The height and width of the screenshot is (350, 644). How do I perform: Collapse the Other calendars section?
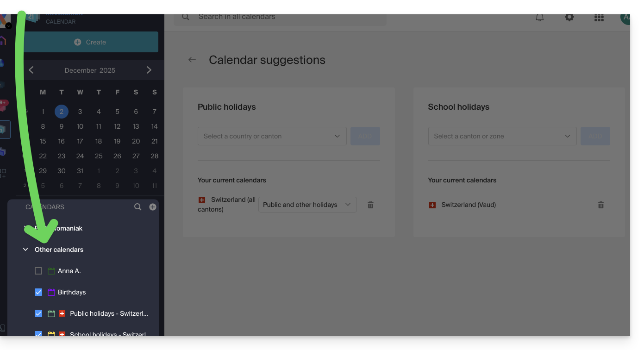click(x=25, y=250)
